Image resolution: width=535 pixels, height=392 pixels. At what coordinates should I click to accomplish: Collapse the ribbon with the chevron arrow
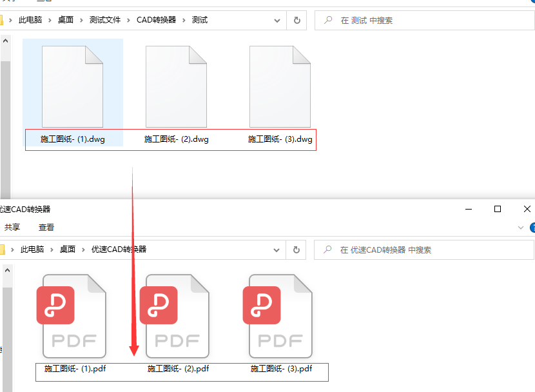520,227
